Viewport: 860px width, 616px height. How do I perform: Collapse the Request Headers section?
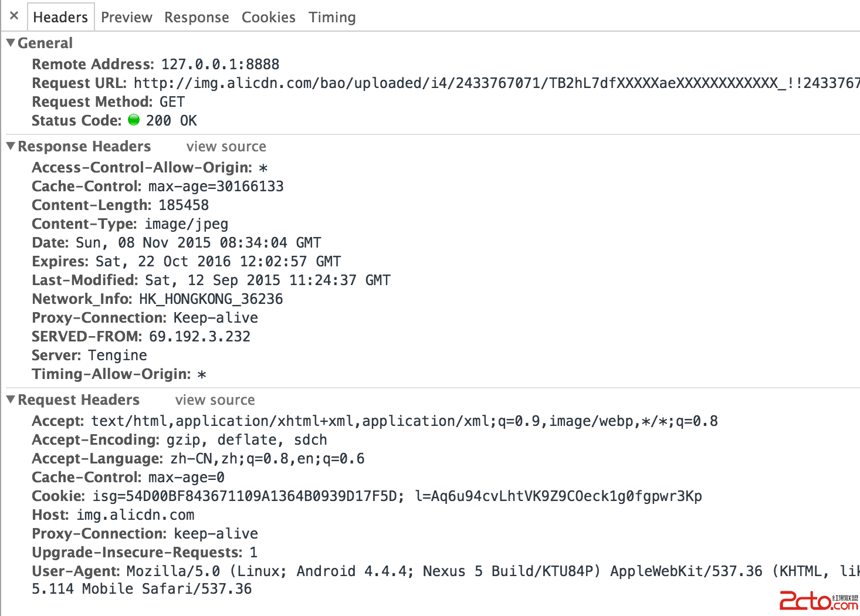point(11,400)
